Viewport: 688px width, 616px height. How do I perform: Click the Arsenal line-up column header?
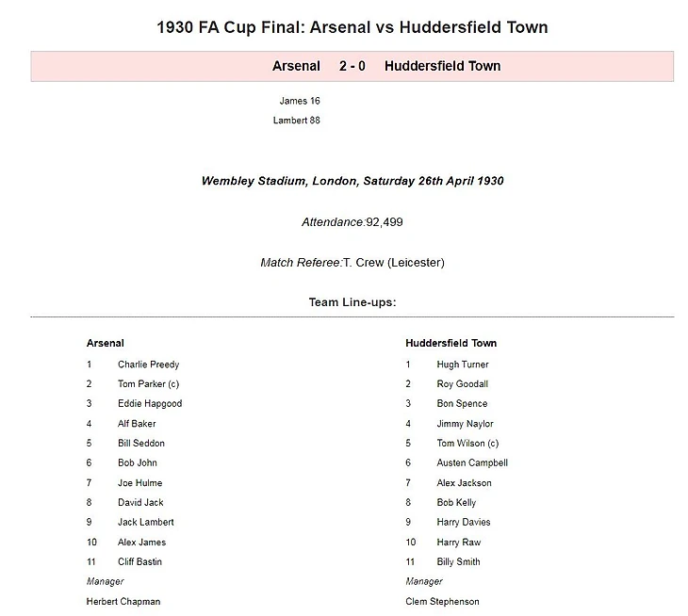tap(106, 343)
